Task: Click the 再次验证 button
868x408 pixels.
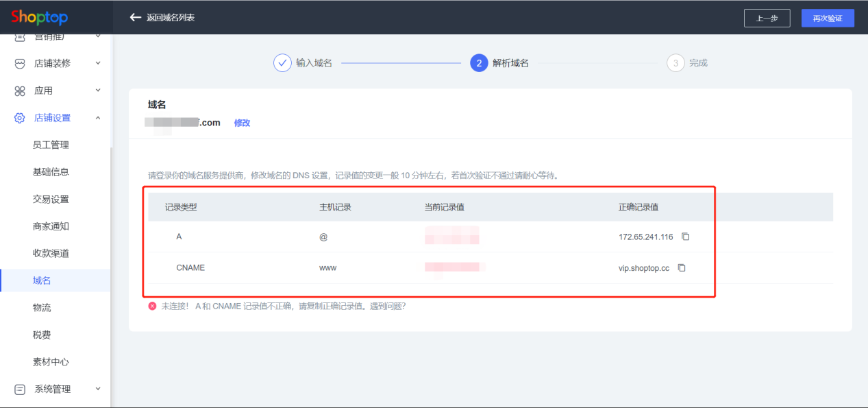Action: 828,19
